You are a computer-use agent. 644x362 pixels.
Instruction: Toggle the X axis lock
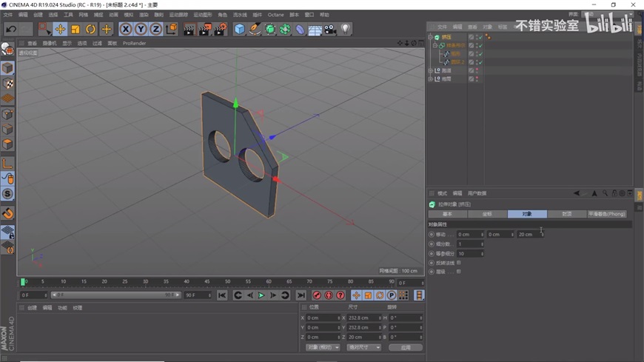point(126,30)
